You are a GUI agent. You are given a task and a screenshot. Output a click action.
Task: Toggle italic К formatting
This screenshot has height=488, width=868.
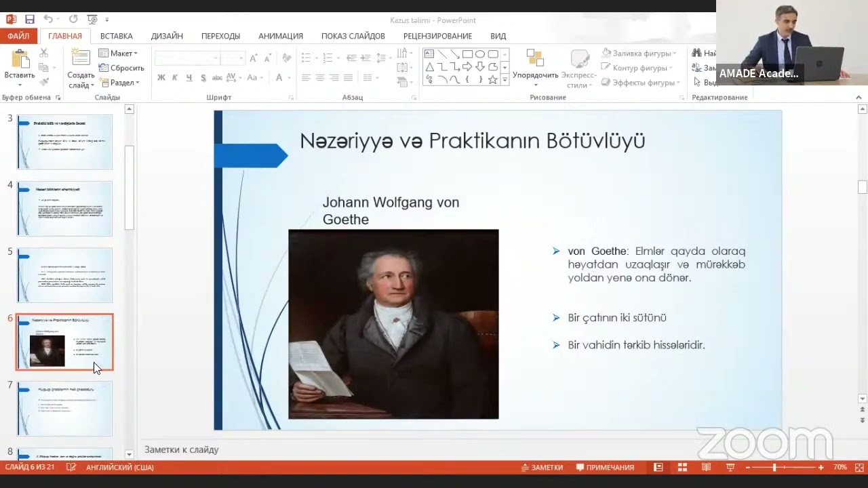coord(174,78)
